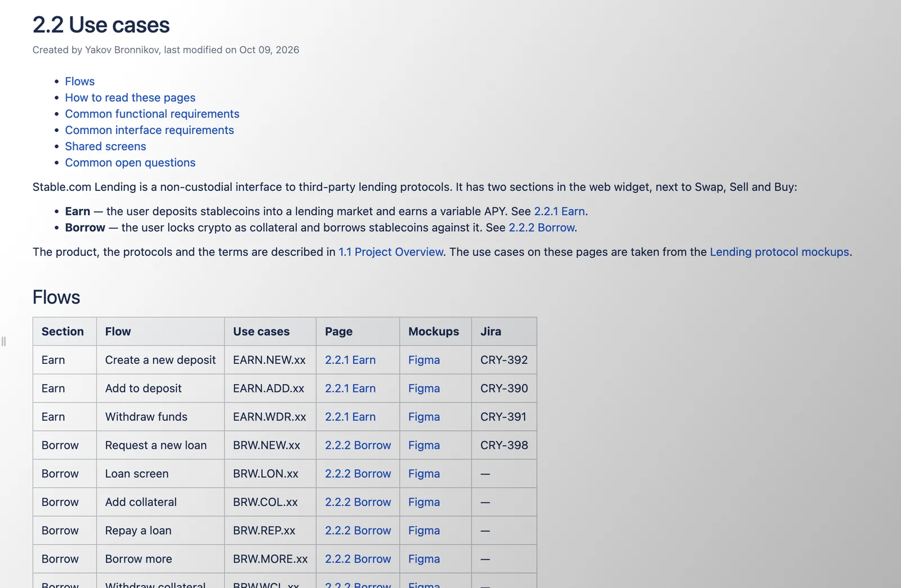Go to Common functional requirements link
The height and width of the screenshot is (588, 901).
click(152, 114)
